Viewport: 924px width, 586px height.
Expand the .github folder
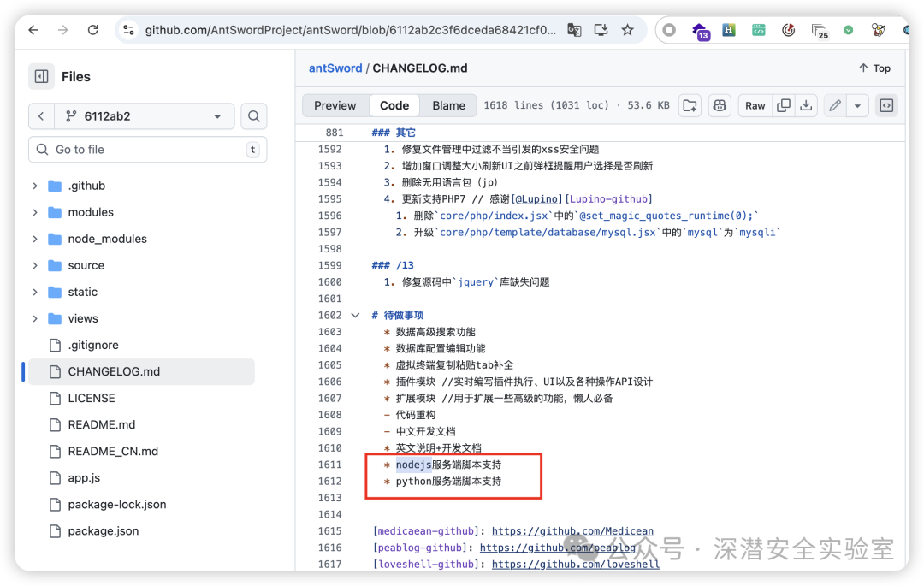[35, 186]
